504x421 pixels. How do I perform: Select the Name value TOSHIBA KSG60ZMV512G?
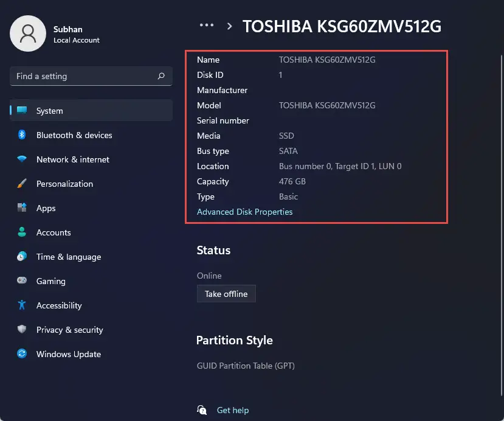point(327,60)
